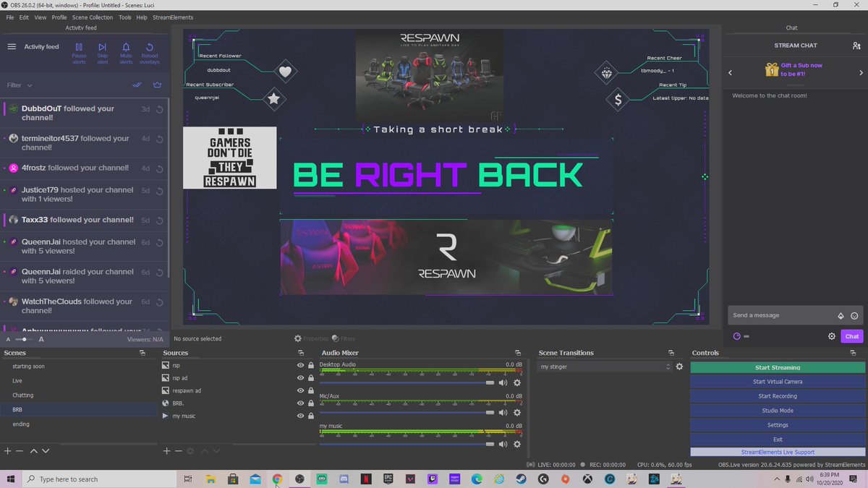868x488 pixels.
Task: Remove the selected scene with minus icon
Action: (20, 450)
